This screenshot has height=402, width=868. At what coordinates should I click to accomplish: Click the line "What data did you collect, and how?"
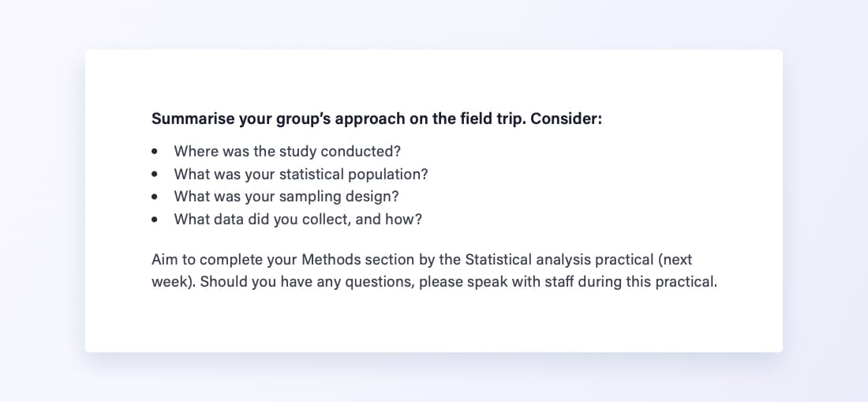point(297,220)
